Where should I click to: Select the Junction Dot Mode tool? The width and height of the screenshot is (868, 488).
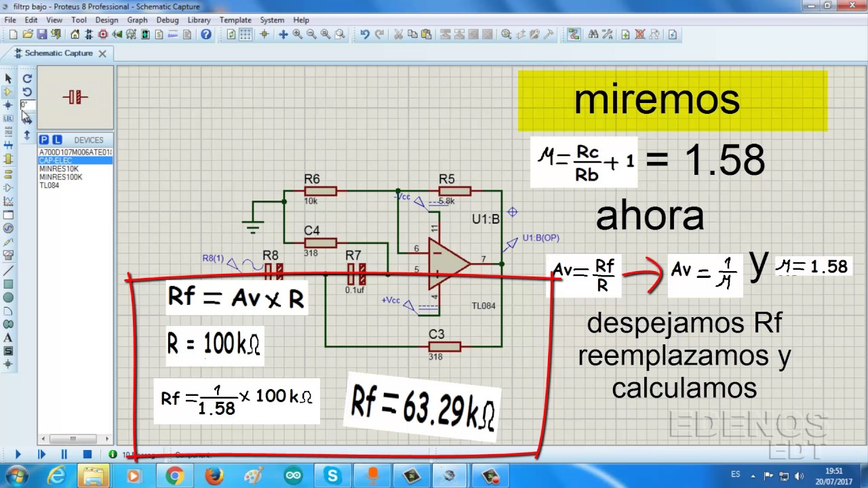pyautogui.click(x=8, y=105)
